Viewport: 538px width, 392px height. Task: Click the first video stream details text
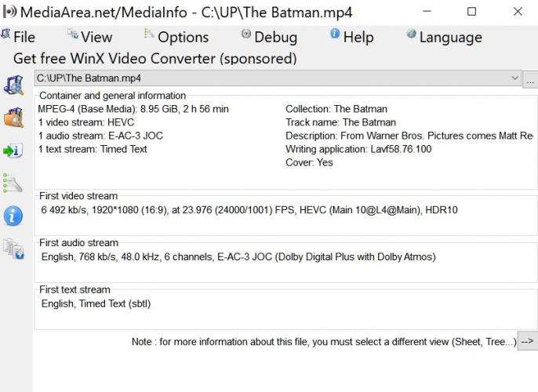[x=249, y=210]
